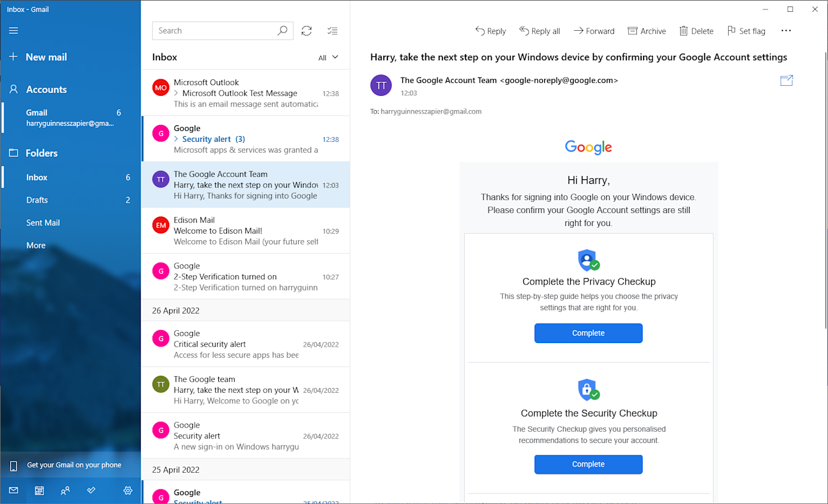Click the TT sender avatar in message header

point(381,85)
